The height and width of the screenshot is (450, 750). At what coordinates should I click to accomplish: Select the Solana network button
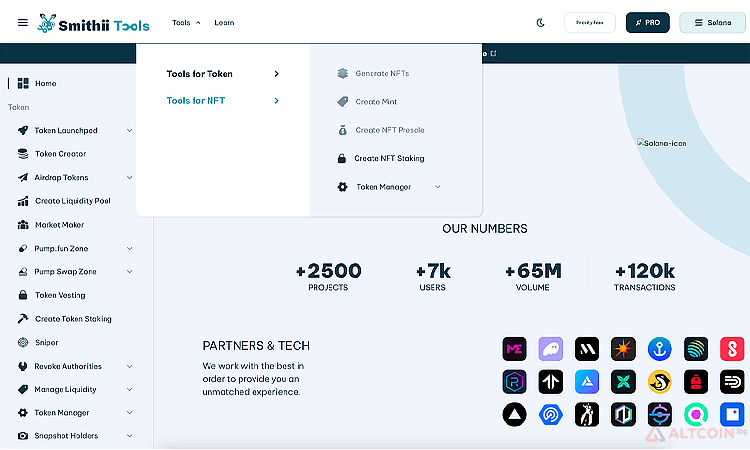click(x=713, y=22)
